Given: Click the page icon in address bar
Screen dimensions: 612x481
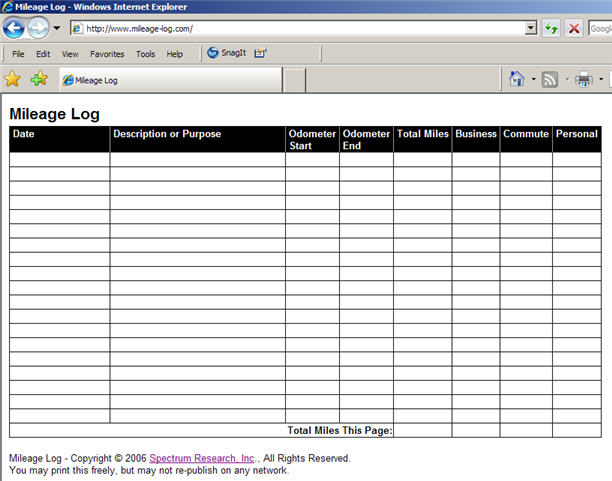Looking at the screenshot, I should tap(77, 29).
